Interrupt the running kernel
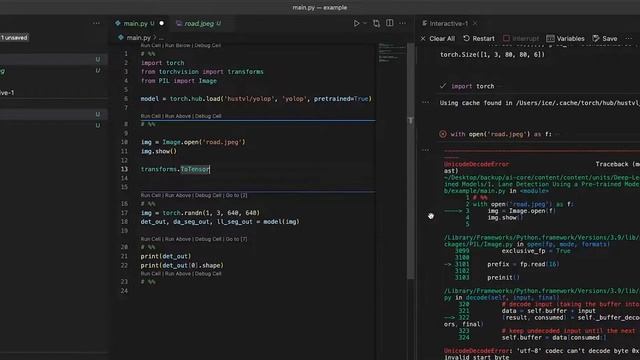Screen dimensions: 640x360 (521, 38)
